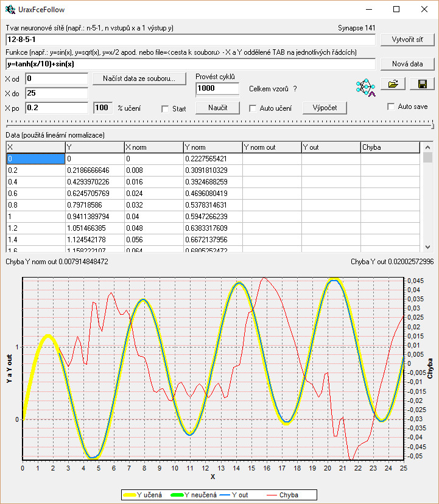439x504 pixels.
Task: Click the Naučit button
Action: [x=218, y=108]
